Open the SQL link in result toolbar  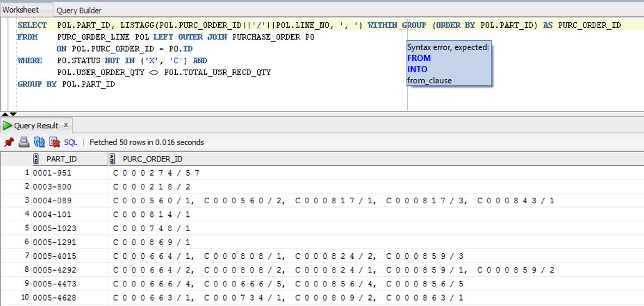(x=71, y=142)
